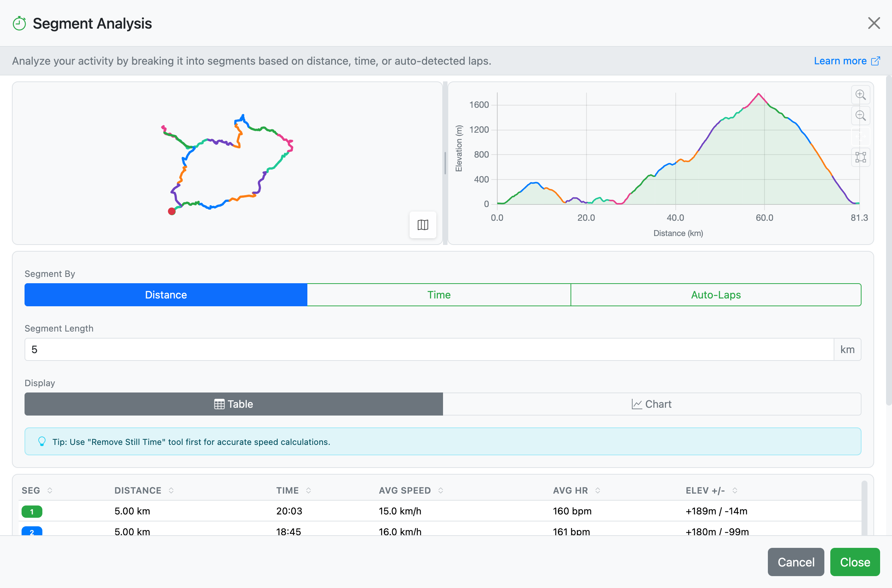Select the segment 1 green badge
This screenshot has width=892, height=588.
32,511
